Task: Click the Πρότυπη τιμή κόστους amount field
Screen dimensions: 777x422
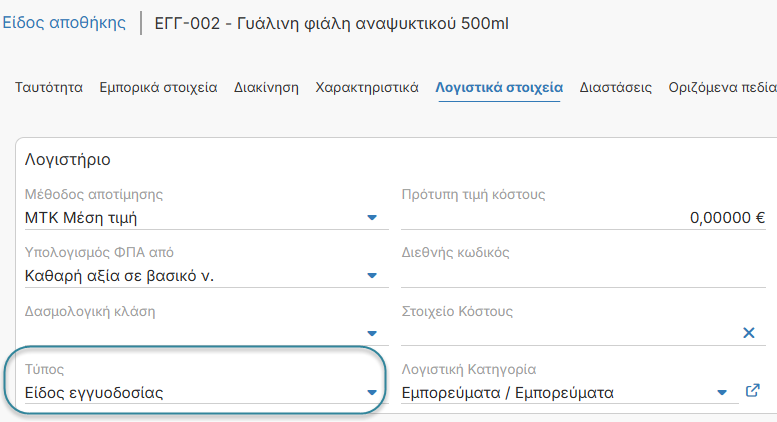Action: coord(583,217)
